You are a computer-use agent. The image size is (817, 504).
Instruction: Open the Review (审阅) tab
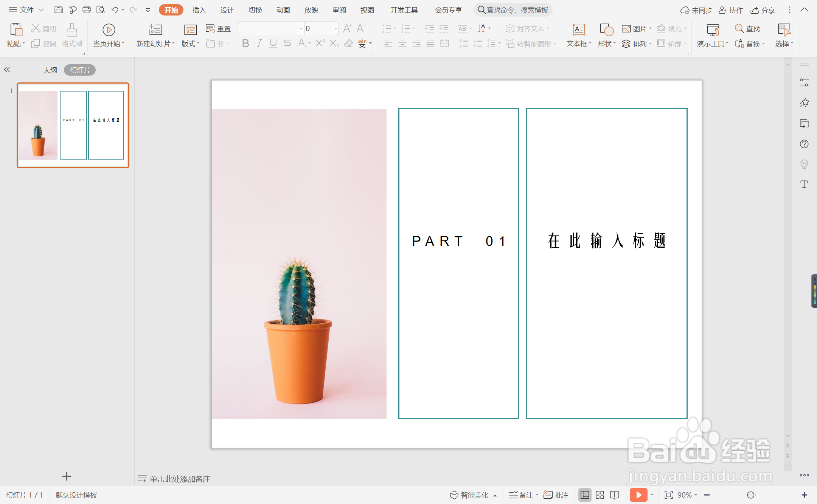click(x=339, y=10)
